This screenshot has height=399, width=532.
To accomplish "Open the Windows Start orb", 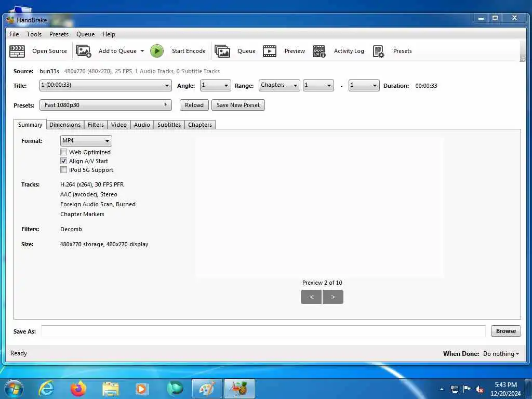I will pos(14,389).
